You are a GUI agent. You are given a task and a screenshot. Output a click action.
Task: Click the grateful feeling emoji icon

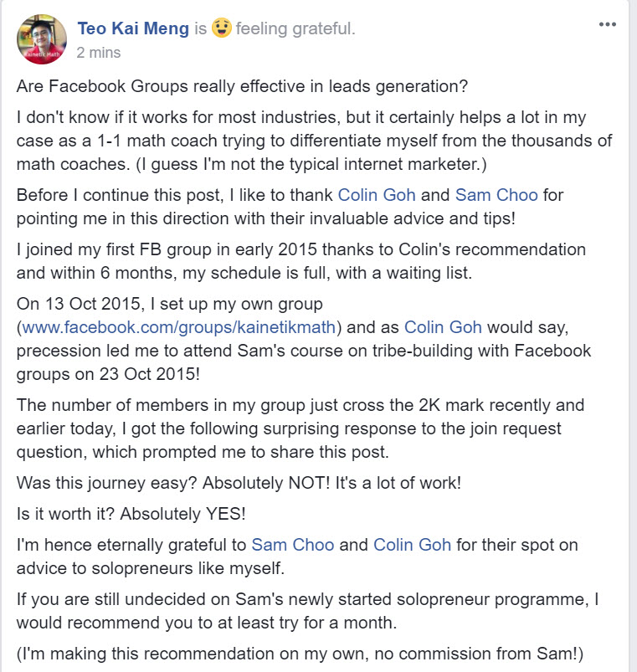tap(221, 28)
